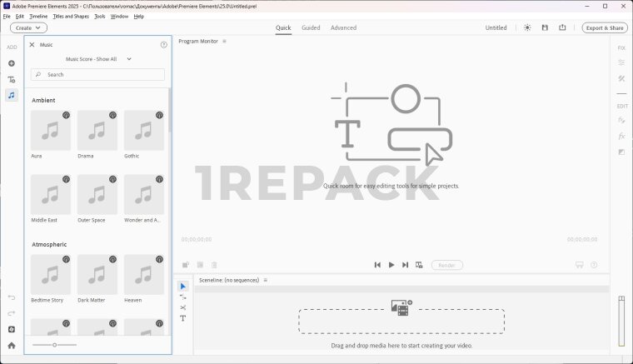The width and height of the screenshot is (633, 364).
Task: Click the Save project floppy icon
Action: [x=545, y=27]
